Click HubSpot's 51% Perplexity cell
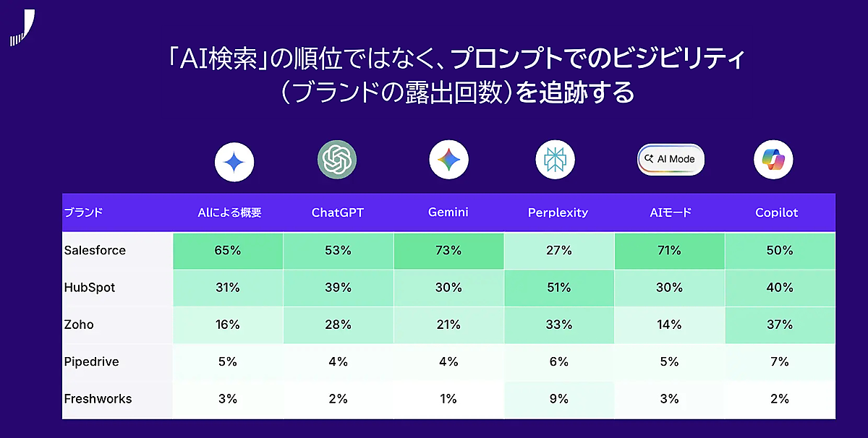 [x=558, y=288]
